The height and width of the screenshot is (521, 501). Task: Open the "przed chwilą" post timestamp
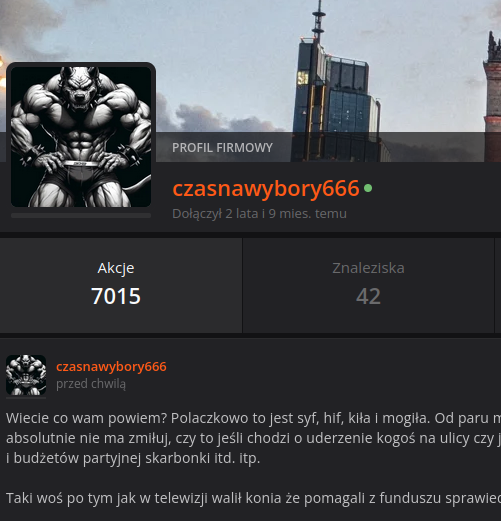[x=91, y=384]
